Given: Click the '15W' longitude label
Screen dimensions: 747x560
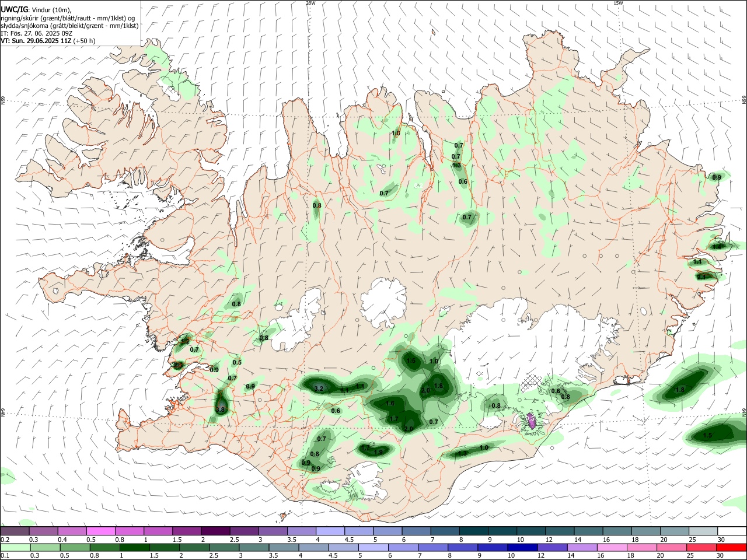Looking at the screenshot, I should (x=618, y=3).
